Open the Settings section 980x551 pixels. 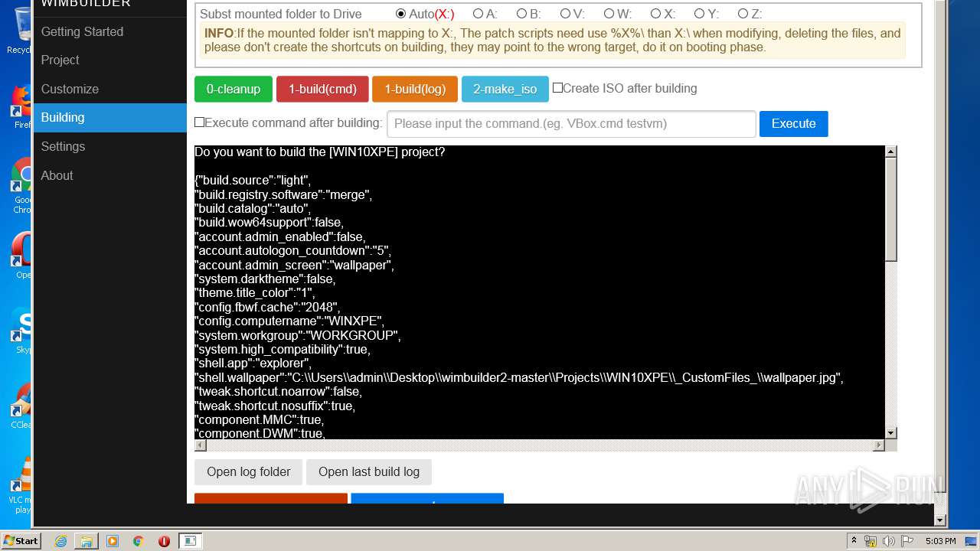pyautogui.click(x=63, y=146)
